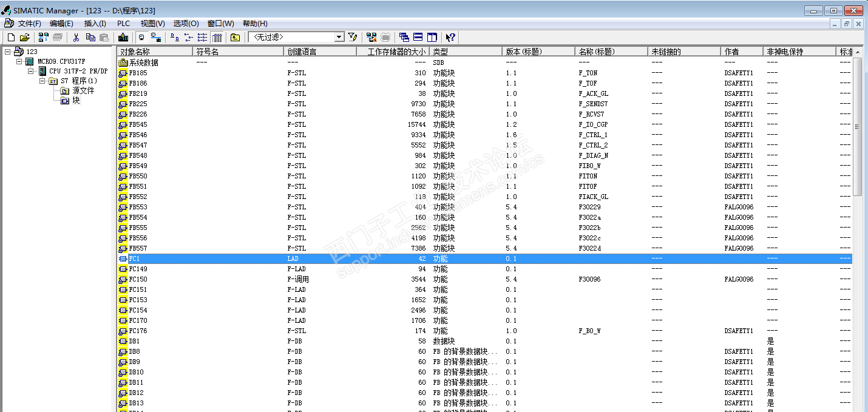The height and width of the screenshot is (412, 868).
Task: Click the document icon left of 文件 menu
Action: pos(8,23)
